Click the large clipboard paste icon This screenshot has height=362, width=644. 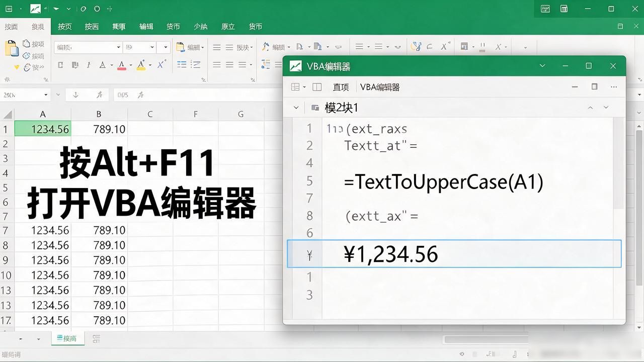pos(11,49)
